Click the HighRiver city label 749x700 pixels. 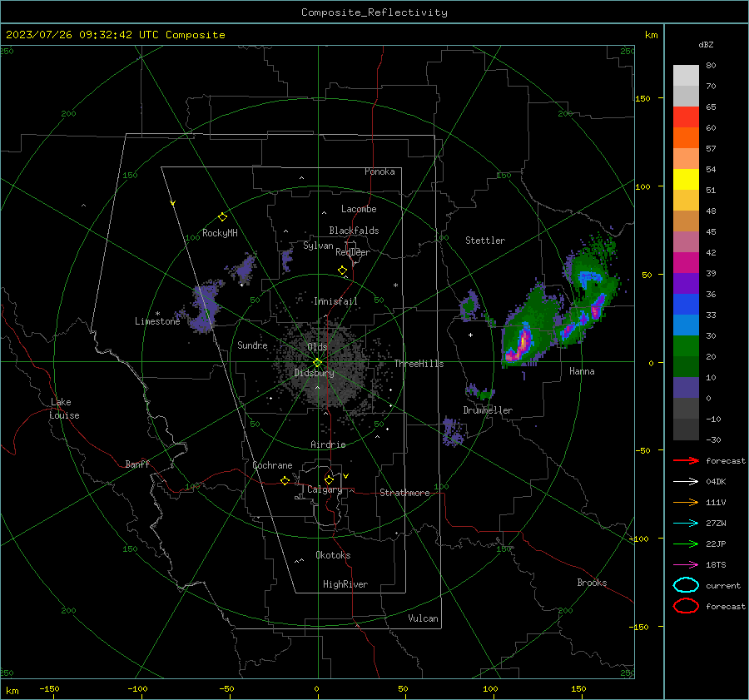click(x=345, y=584)
